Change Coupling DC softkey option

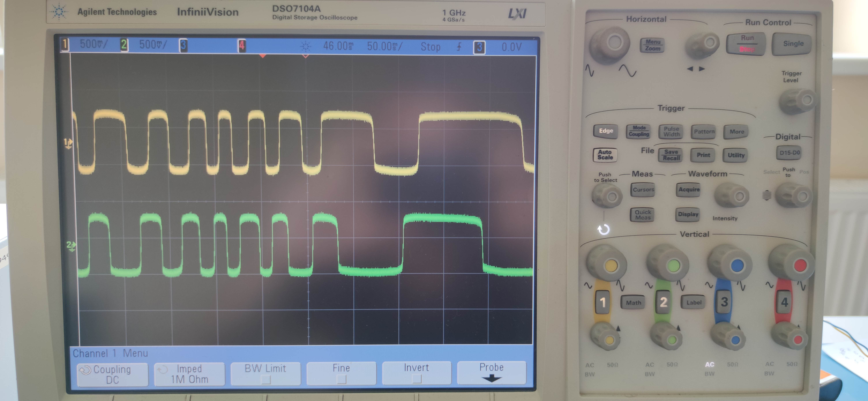(x=112, y=374)
